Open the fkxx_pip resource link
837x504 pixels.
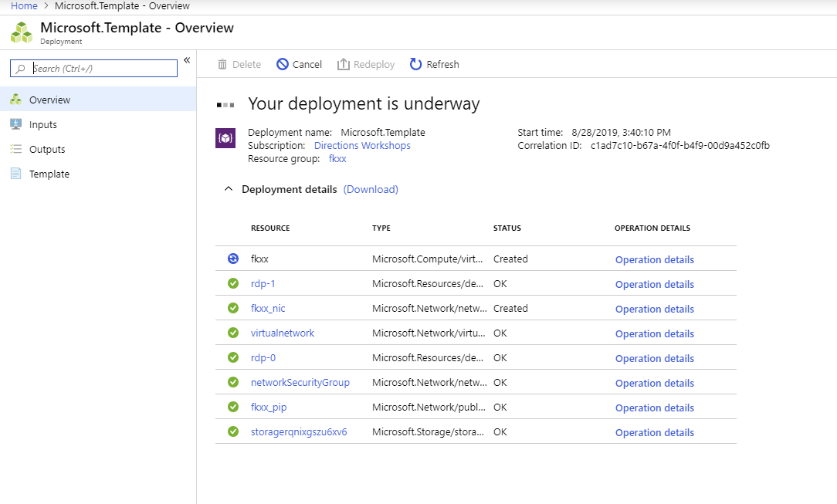coord(269,407)
